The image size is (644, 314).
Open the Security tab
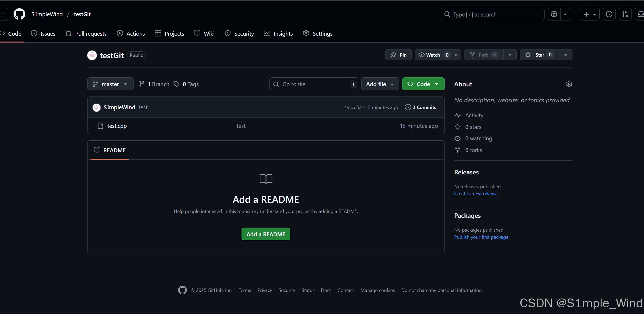point(239,34)
